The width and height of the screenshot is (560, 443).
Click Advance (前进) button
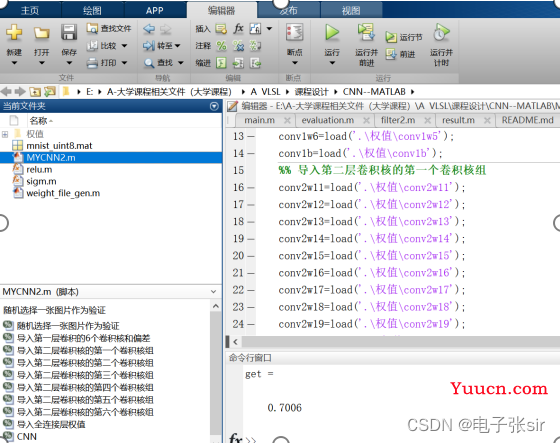pyautogui.click(x=400, y=54)
